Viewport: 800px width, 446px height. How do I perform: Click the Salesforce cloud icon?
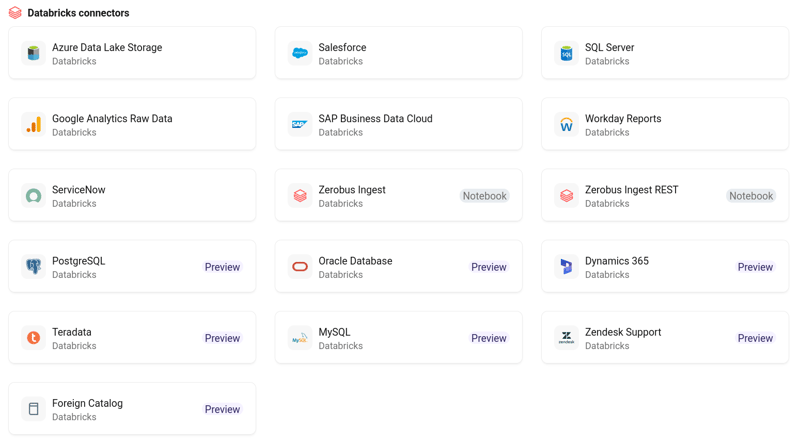[x=300, y=54]
